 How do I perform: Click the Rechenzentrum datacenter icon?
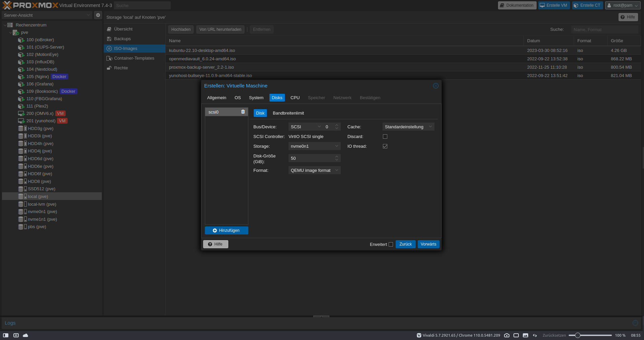(x=10, y=25)
